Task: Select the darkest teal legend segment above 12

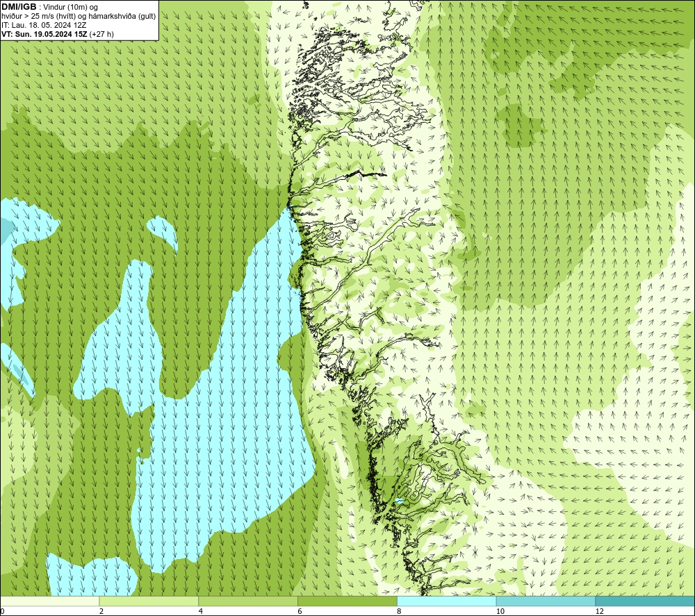Action: pyautogui.click(x=645, y=601)
